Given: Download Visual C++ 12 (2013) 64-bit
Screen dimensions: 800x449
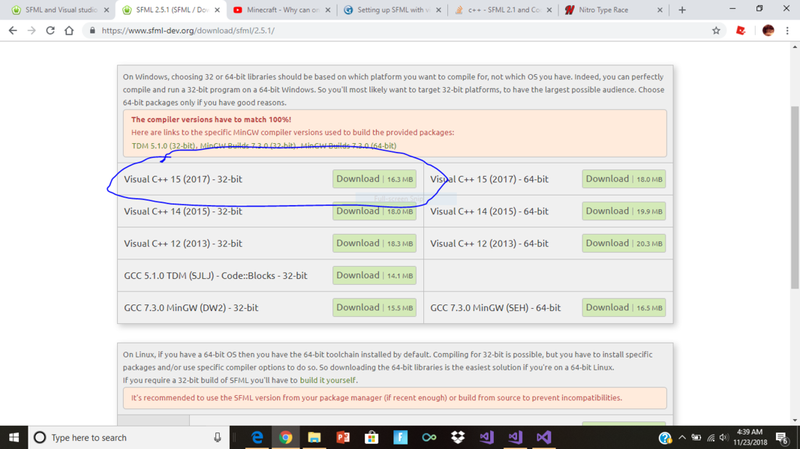Looking at the screenshot, I should [x=624, y=243].
